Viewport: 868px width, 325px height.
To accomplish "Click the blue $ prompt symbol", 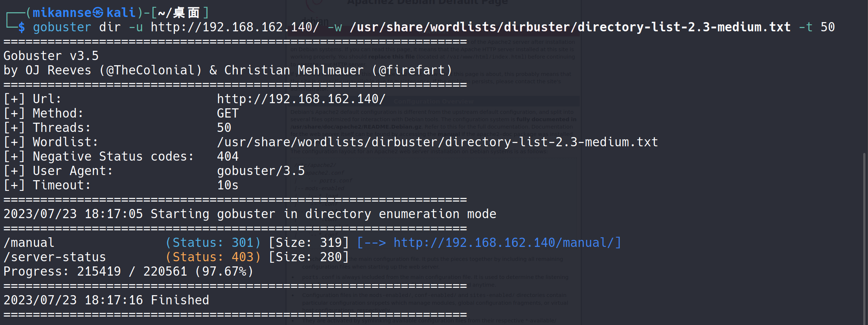I will point(22,27).
